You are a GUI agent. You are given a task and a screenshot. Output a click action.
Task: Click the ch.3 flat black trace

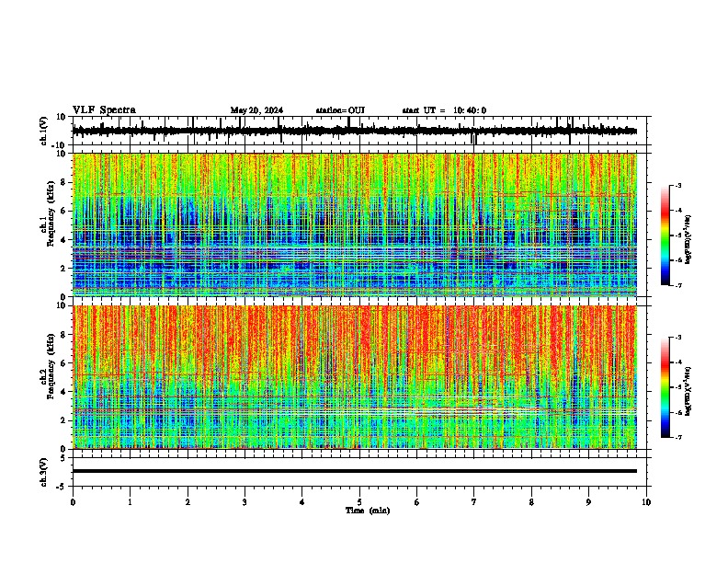pos(355,471)
